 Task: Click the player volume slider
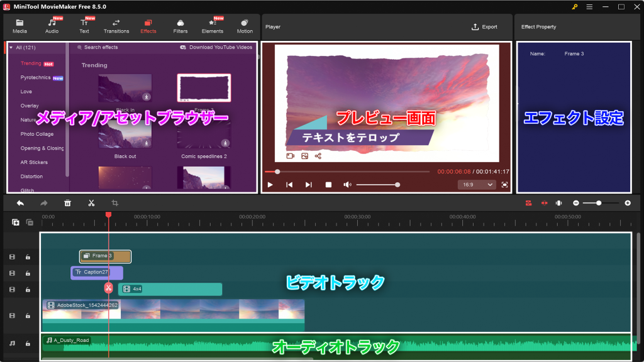377,185
